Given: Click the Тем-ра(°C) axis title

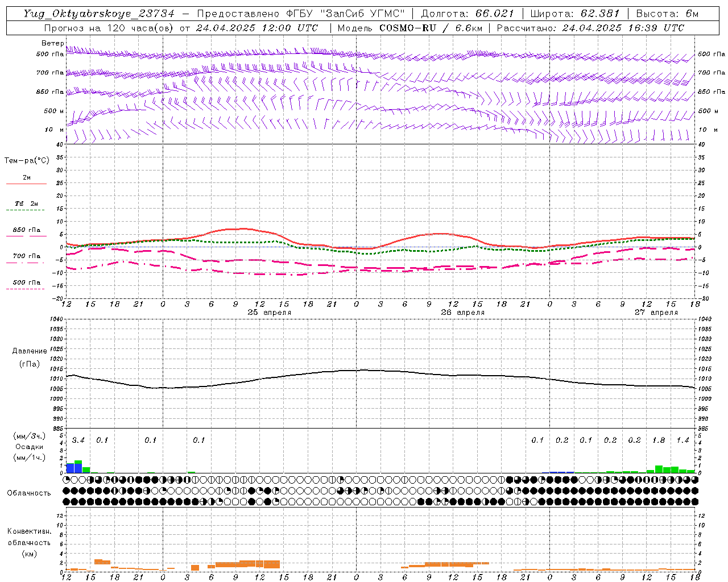Looking at the screenshot, I should pyautogui.click(x=27, y=161).
